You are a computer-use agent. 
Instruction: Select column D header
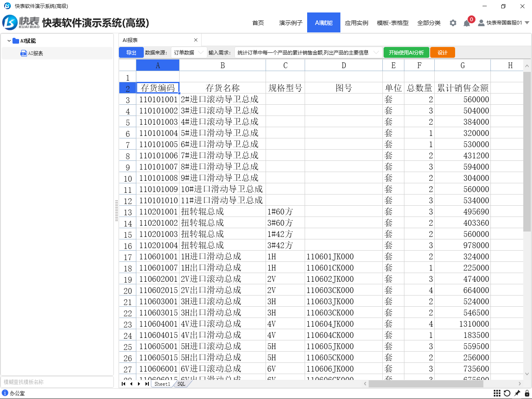(x=344, y=65)
